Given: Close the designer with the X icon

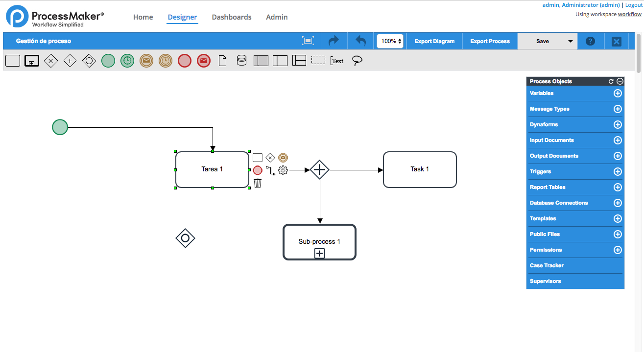Looking at the screenshot, I should 617,42.
